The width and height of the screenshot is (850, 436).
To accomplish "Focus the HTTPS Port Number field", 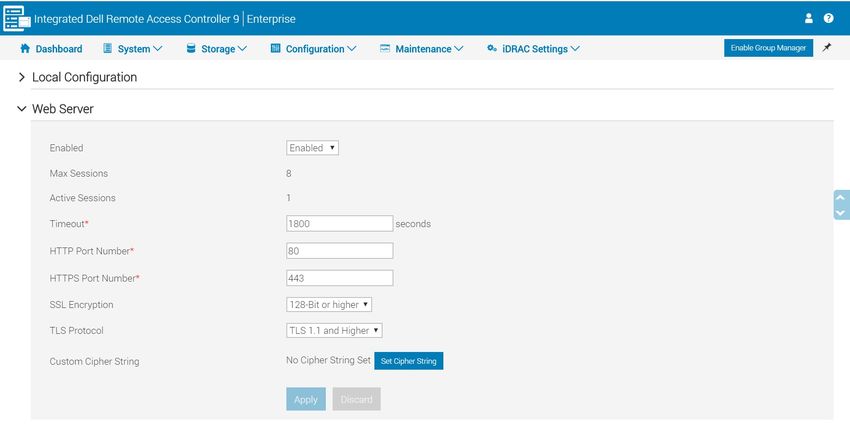I will pyautogui.click(x=339, y=278).
